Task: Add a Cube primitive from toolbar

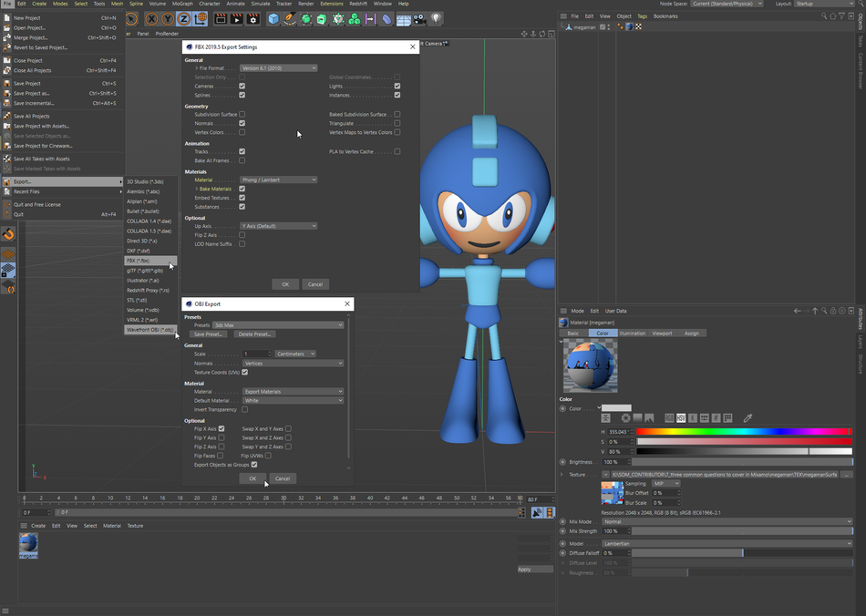Action: click(273, 19)
